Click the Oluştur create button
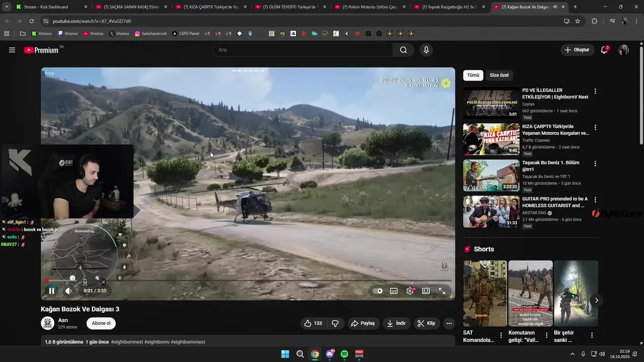 tap(577, 50)
